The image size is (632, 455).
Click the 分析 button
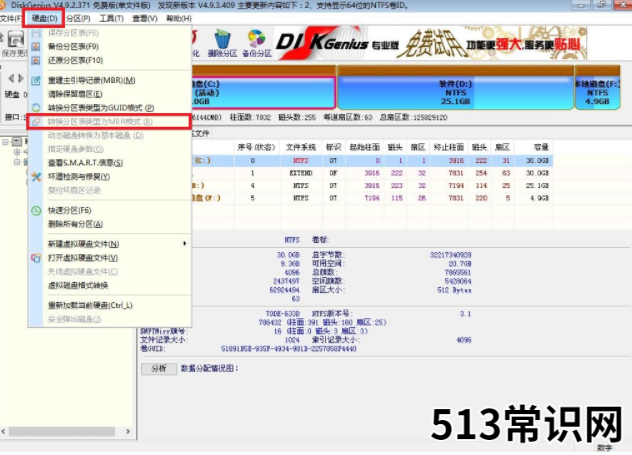point(159,369)
